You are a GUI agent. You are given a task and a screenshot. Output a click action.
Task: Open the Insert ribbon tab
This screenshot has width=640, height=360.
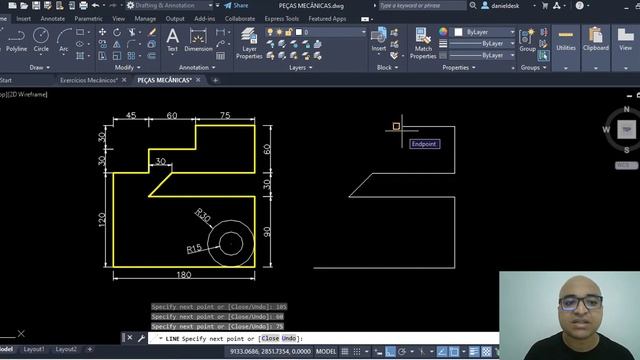pos(23,19)
